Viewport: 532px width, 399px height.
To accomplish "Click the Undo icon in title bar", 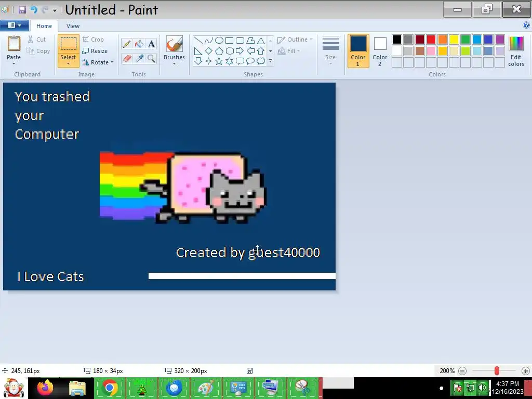I will coord(34,9).
